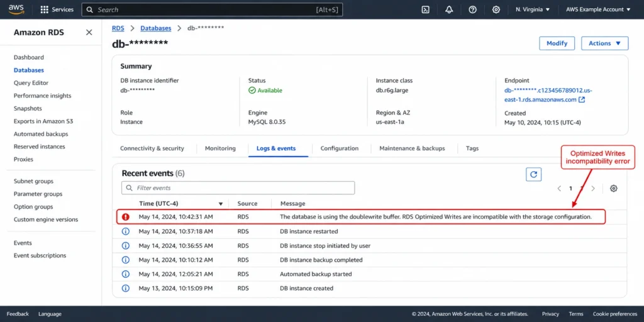The height and width of the screenshot is (322, 644).
Task: Click the Source column header
Action: [x=247, y=204]
